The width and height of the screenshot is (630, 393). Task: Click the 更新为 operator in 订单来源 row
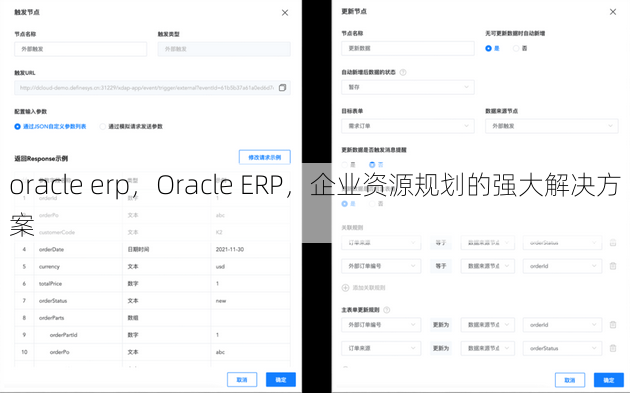[441, 348]
